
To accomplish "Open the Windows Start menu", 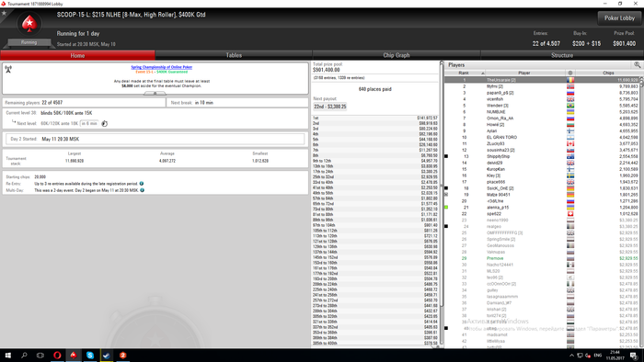I will pyautogui.click(x=7, y=356).
